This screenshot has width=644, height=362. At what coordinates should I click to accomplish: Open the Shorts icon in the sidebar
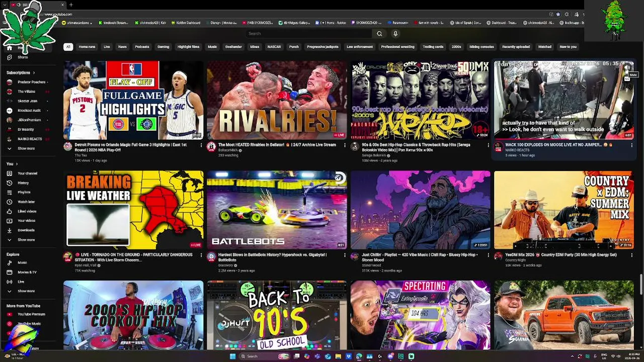[9, 57]
